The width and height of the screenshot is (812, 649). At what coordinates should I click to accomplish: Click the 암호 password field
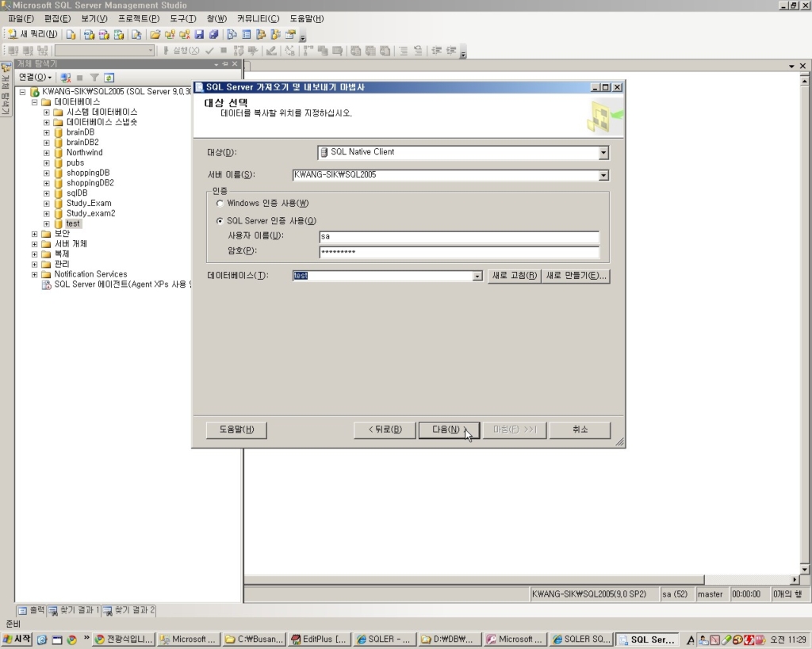(x=459, y=252)
